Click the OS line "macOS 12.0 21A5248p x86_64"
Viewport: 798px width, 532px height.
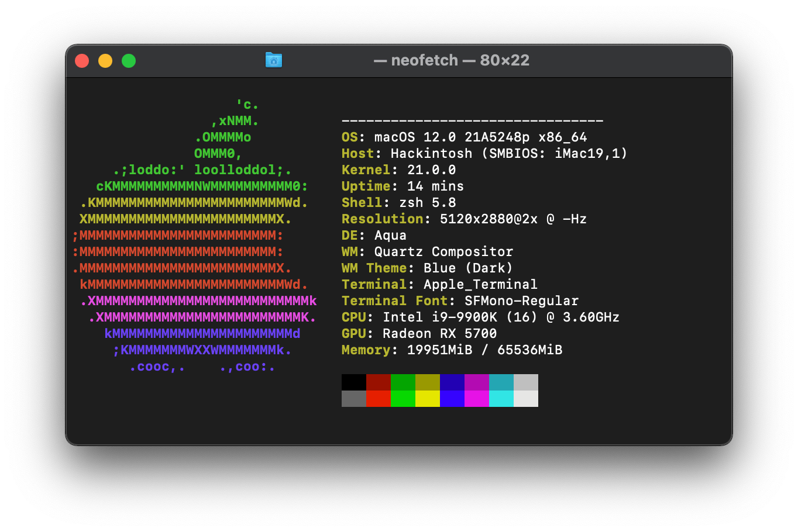tap(480, 137)
